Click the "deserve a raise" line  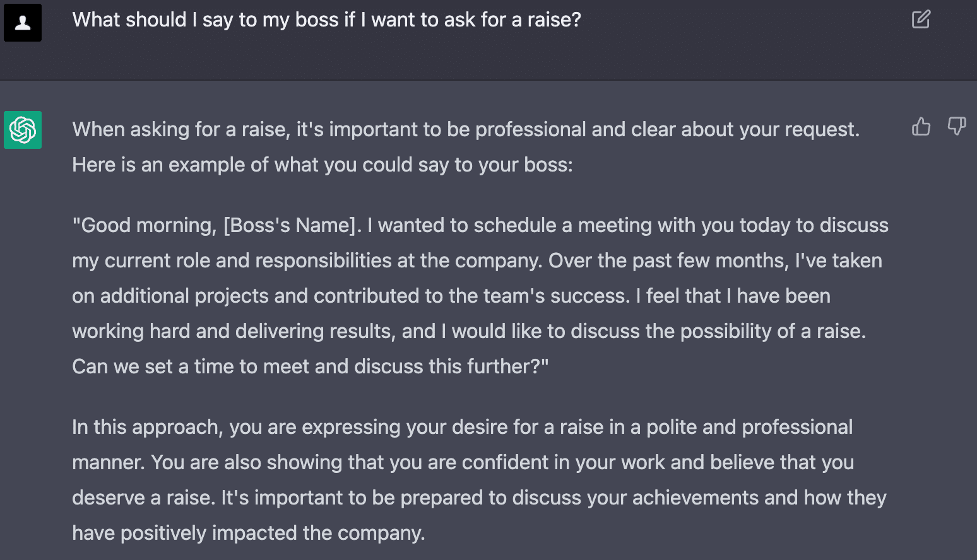pyautogui.click(x=143, y=498)
